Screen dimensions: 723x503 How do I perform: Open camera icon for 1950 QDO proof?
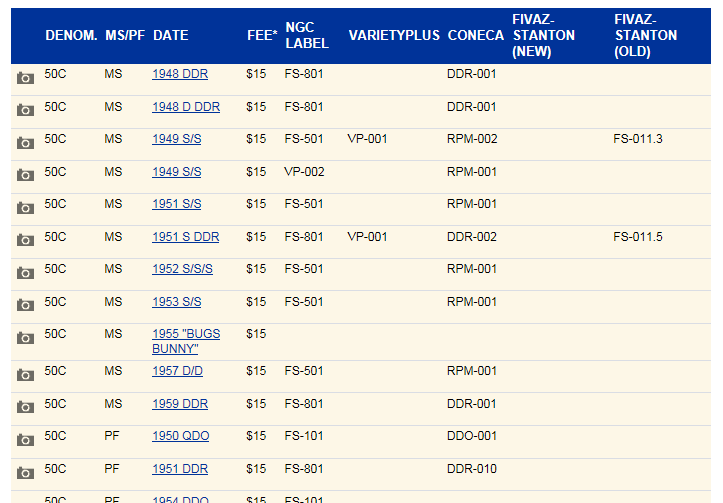pyautogui.click(x=25, y=440)
